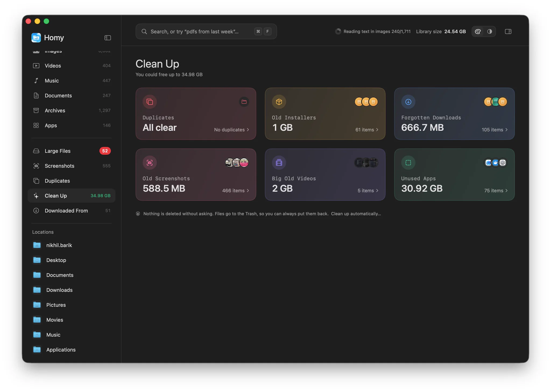The image size is (551, 392).
Task: Expand '75 items' in Unused Apps
Action: click(496, 191)
